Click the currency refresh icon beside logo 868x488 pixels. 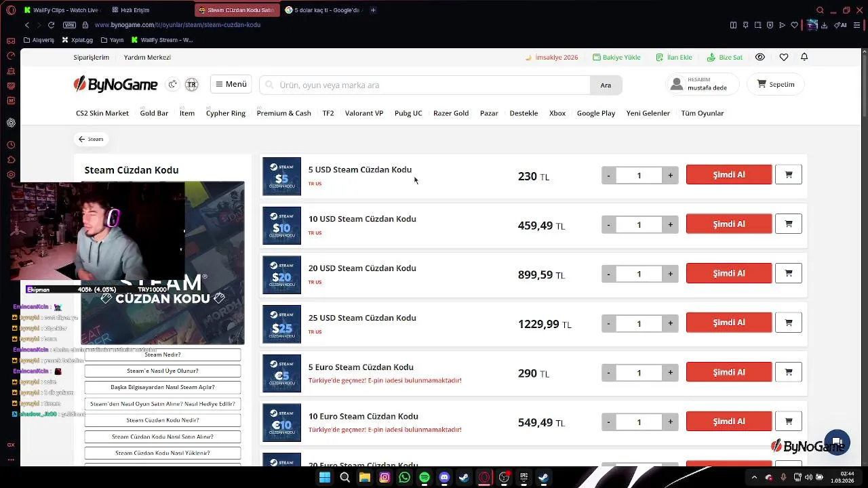pos(172,85)
